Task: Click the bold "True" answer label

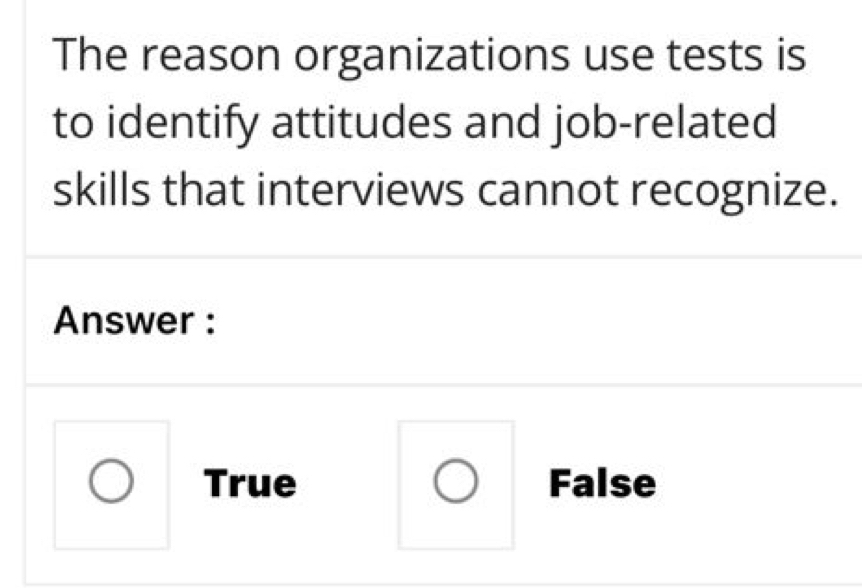Action: 250,484
